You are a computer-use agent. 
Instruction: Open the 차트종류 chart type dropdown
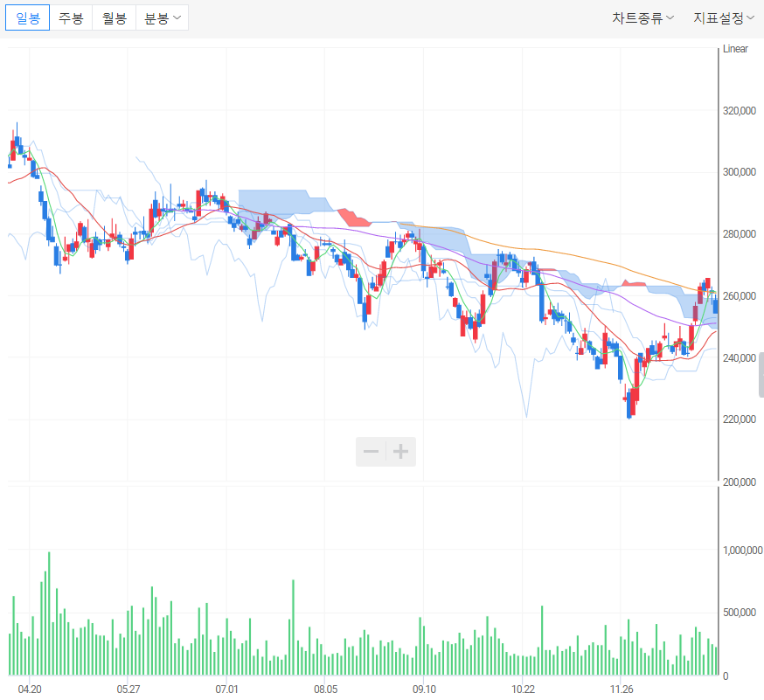[x=642, y=18]
